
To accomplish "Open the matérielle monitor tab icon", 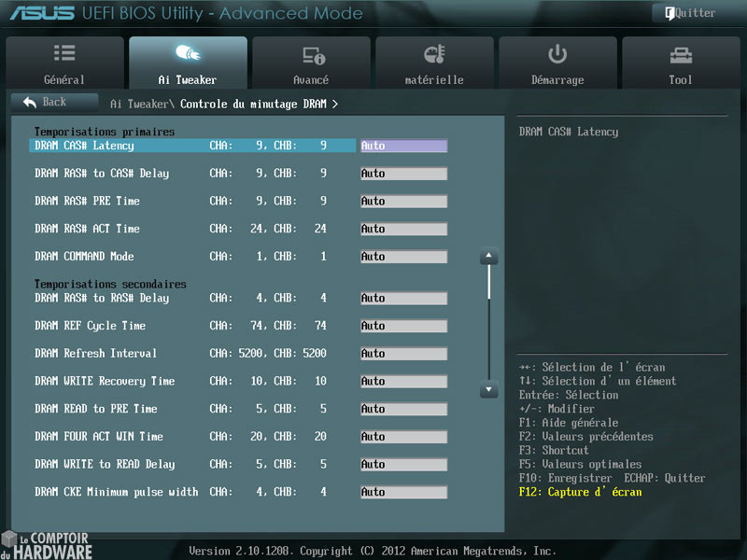I will [x=434, y=55].
